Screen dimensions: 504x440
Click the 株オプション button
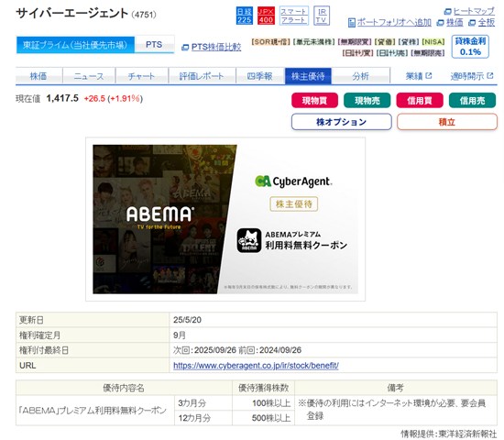coord(342,122)
